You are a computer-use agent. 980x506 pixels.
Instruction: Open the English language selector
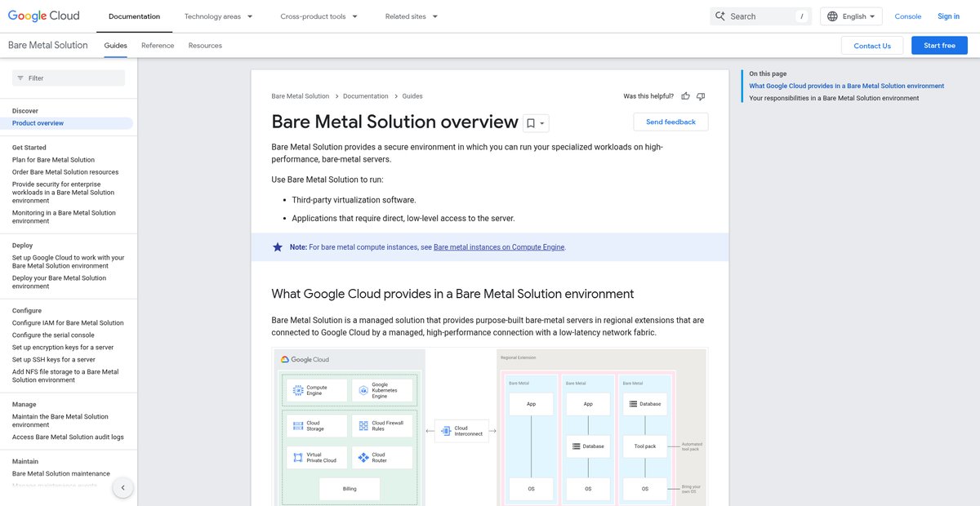coord(852,16)
